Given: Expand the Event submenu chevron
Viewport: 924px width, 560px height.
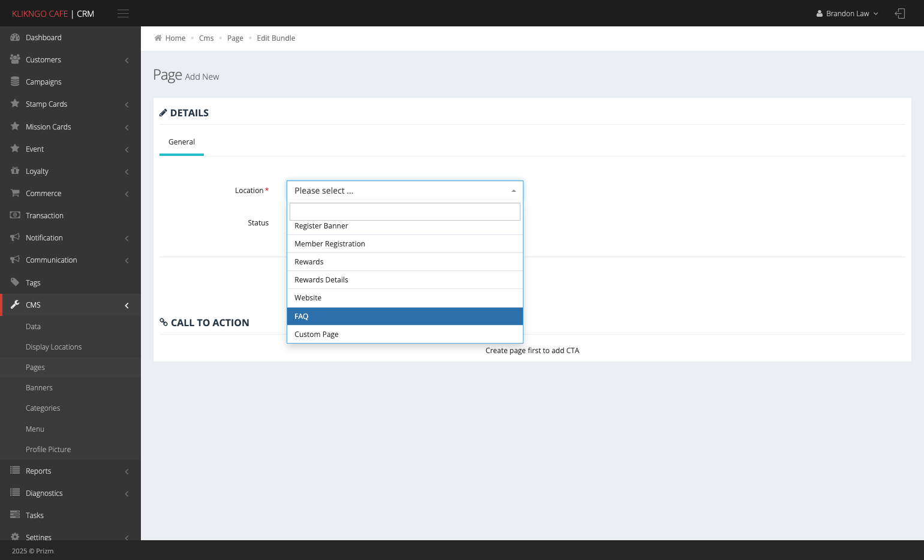Looking at the screenshot, I should tap(127, 149).
